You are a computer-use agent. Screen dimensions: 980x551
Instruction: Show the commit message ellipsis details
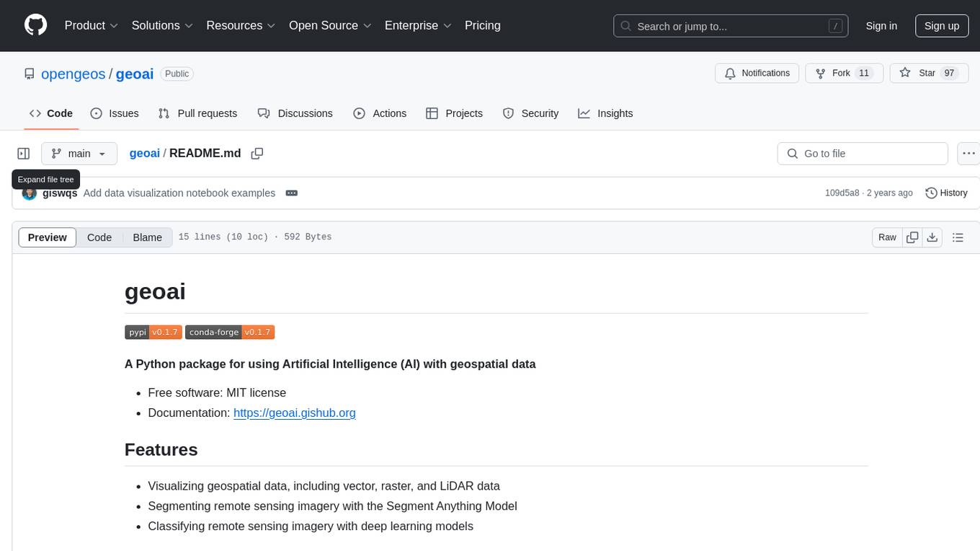pyautogui.click(x=292, y=193)
